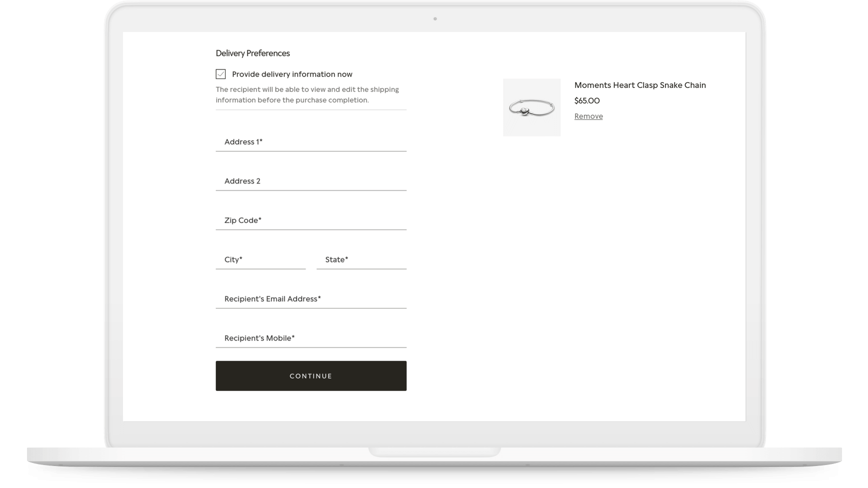Click the Delivery Preferences heading
Screen dimensions: 868x488
coord(252,53)
